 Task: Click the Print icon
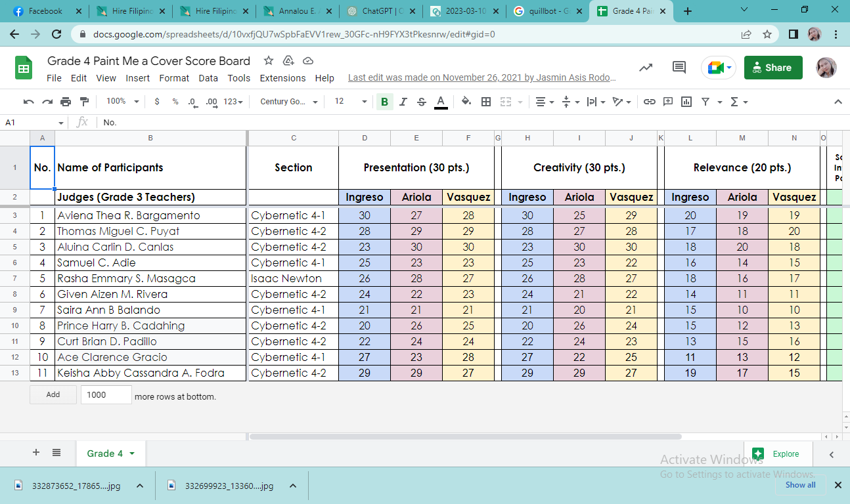[x=66, y=102]
